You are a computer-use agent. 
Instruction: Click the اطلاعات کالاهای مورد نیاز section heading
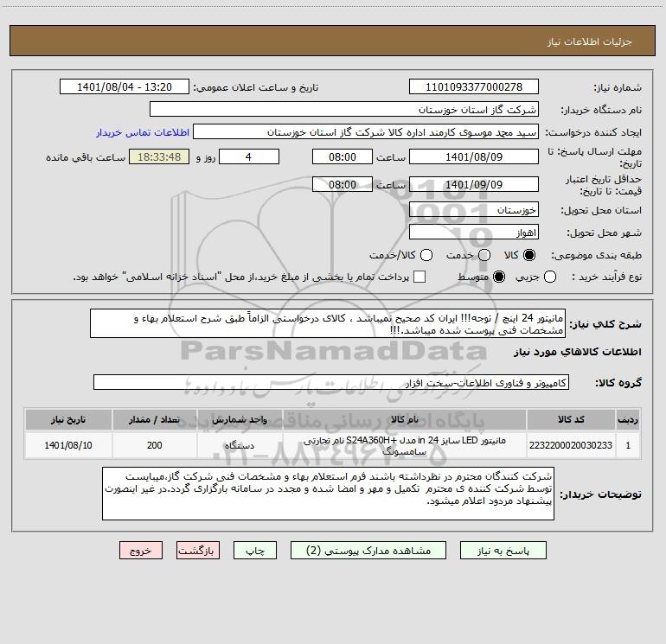click(578, 352)
